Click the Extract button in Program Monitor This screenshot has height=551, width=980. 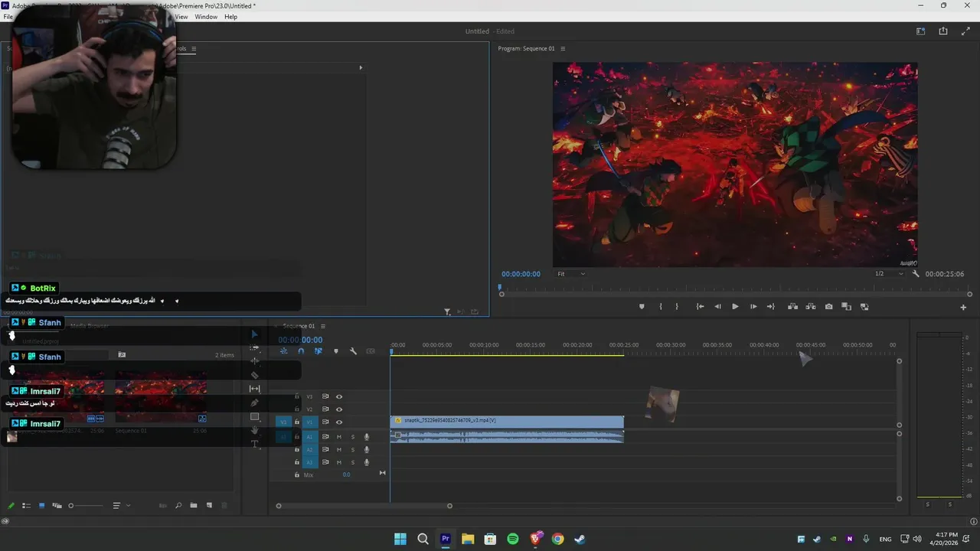coord(810,307)
